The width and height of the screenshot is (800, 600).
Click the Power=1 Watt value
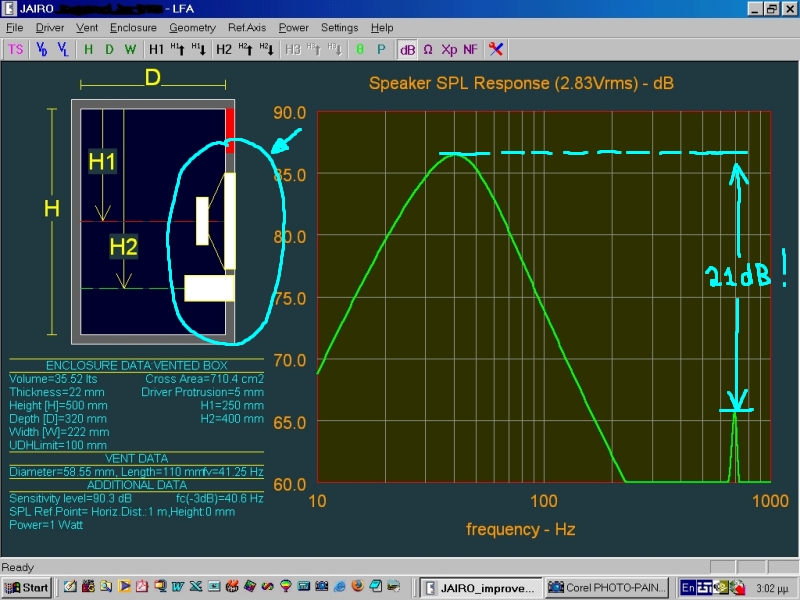coord(46,524)
